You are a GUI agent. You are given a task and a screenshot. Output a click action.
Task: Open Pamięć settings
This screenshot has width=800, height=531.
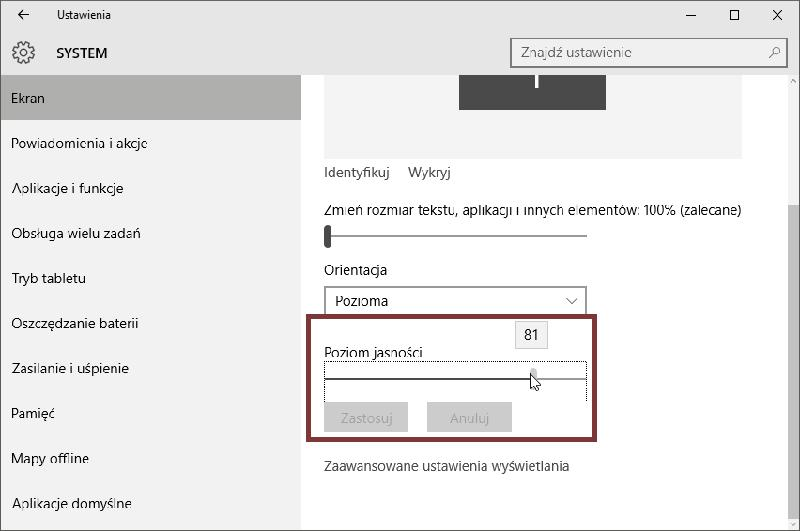pos(151,413)
